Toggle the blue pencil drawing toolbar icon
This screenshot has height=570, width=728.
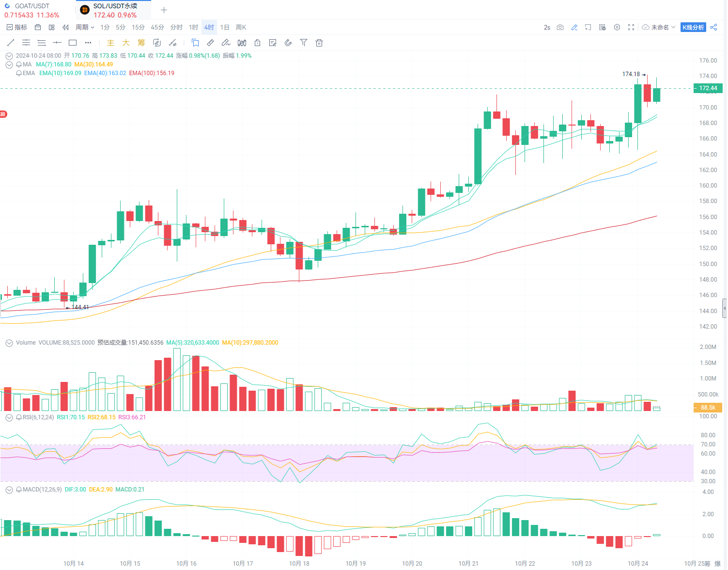tap(574, 27)
